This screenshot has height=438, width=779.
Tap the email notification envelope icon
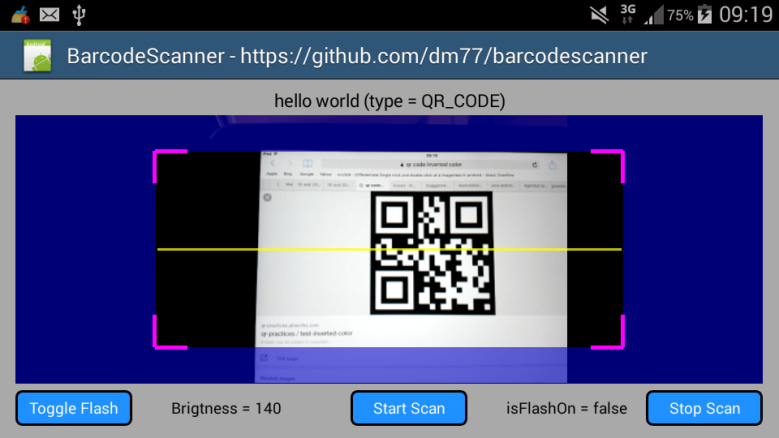pos(49,14)
